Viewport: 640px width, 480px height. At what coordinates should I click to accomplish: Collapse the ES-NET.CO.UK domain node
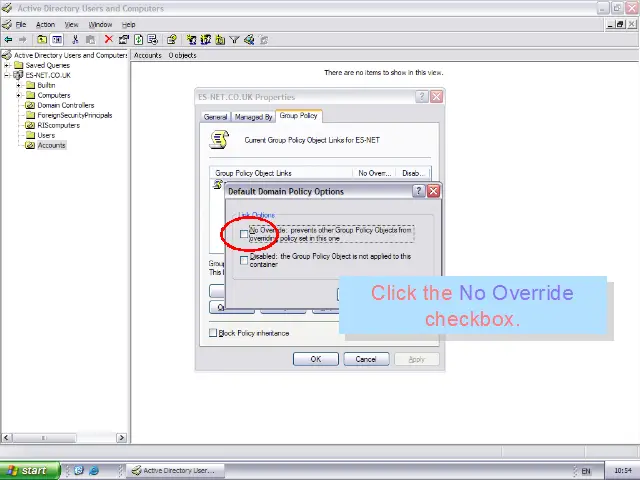(7, 75)
